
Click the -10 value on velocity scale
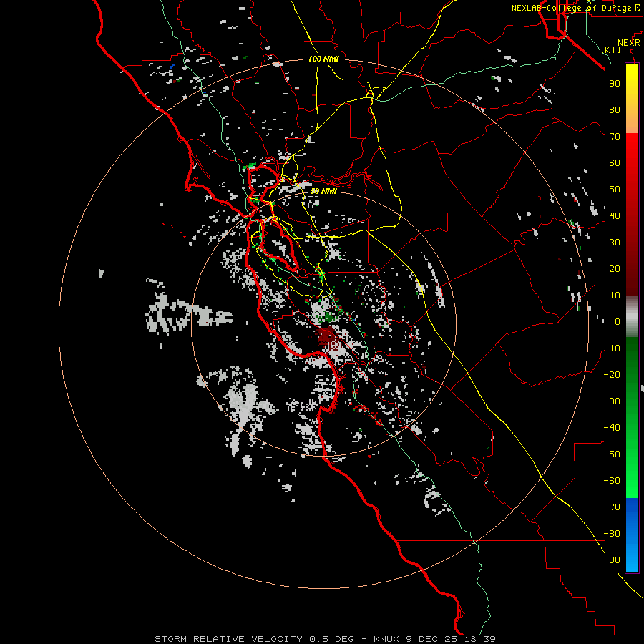point(612,348)
